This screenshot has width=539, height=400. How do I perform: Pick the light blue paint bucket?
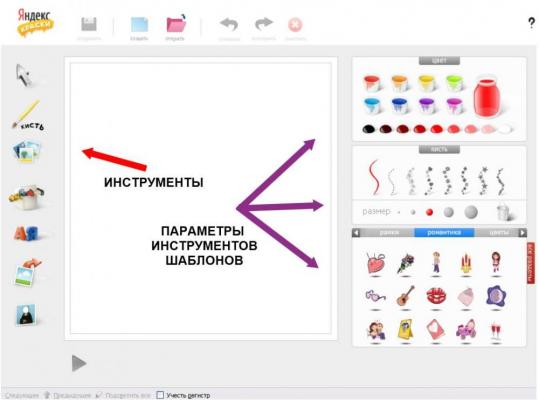click(372, 105)
